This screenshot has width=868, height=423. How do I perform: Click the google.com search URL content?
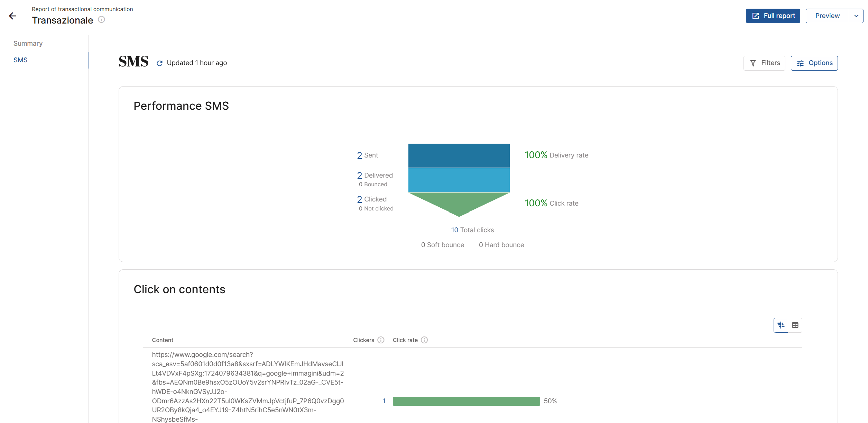[248, 387]
